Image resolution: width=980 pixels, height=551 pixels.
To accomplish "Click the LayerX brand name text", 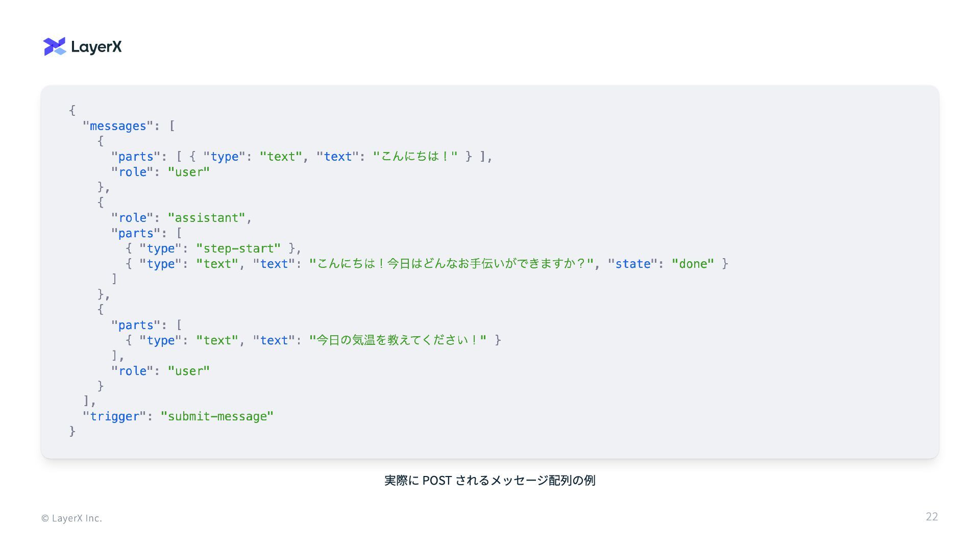I will click(96, 47).
